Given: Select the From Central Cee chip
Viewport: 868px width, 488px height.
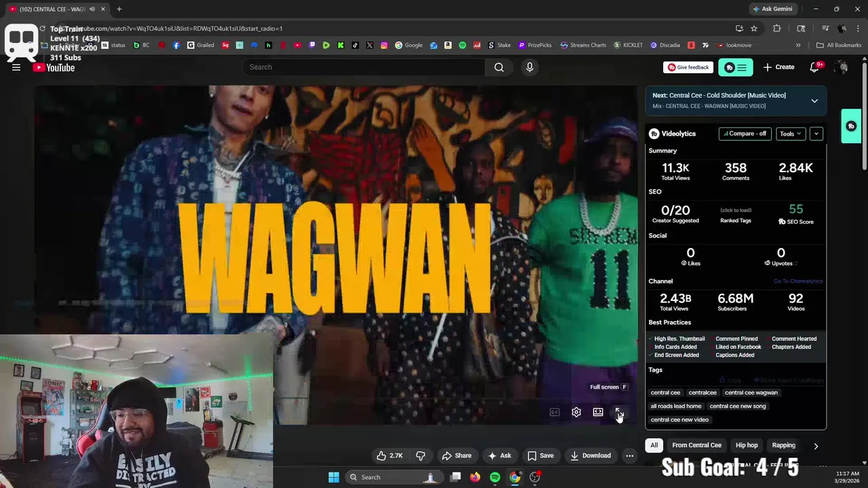Looking at the screenshot, I should tap(696, 445).
